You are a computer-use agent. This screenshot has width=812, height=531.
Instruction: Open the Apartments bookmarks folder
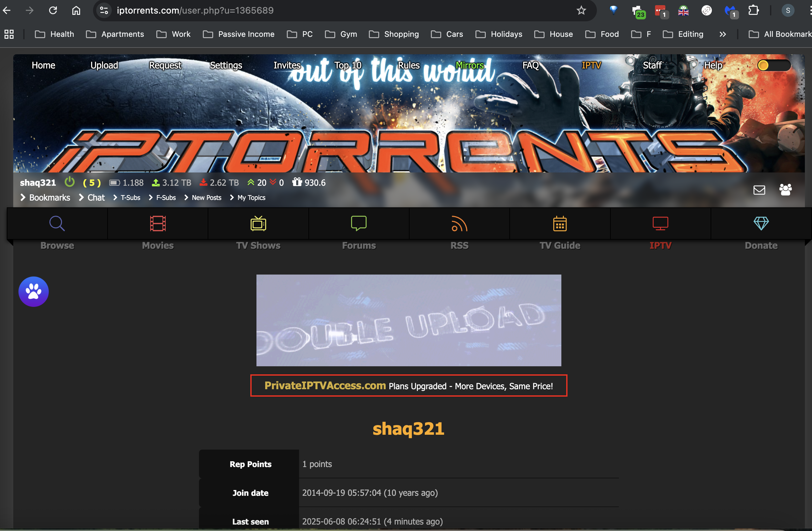coord(115,34)
